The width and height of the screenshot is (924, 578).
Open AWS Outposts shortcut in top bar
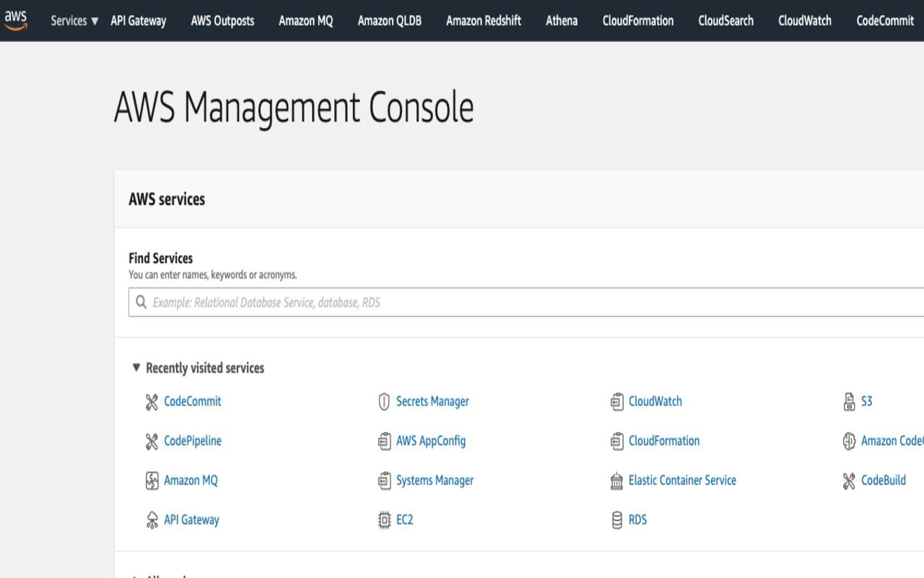[x=222, y=21]
